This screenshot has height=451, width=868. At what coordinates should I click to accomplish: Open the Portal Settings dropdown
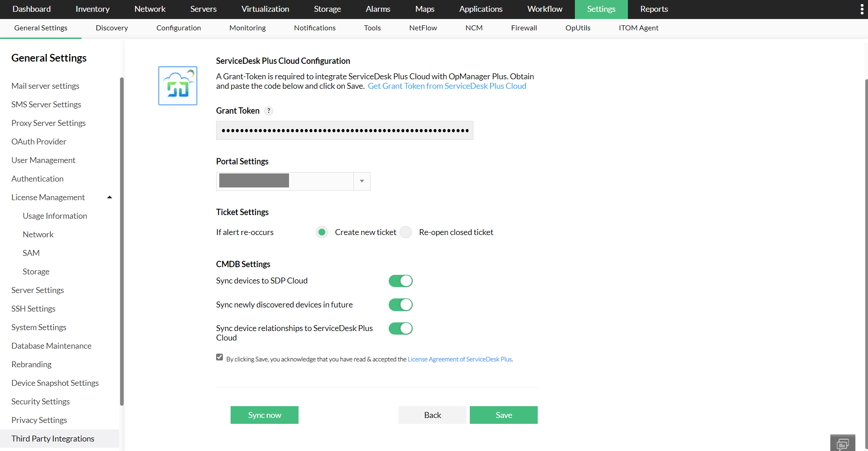pos(362,181)
